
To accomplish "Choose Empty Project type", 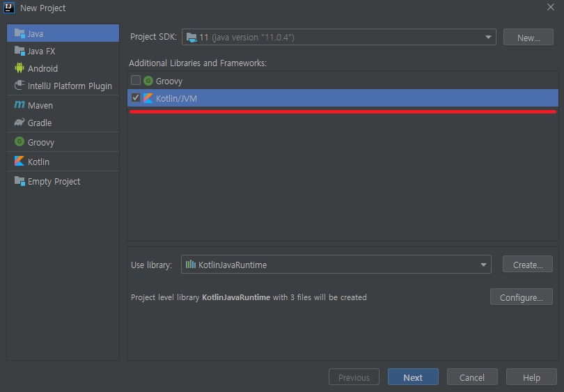I will pyautogui.click(x=63, y=181).
